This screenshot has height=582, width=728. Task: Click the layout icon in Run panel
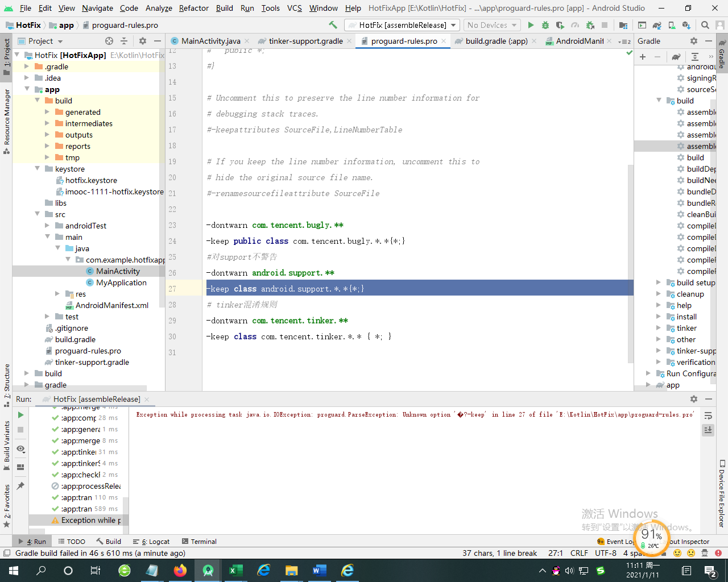[x=20, y=467]
